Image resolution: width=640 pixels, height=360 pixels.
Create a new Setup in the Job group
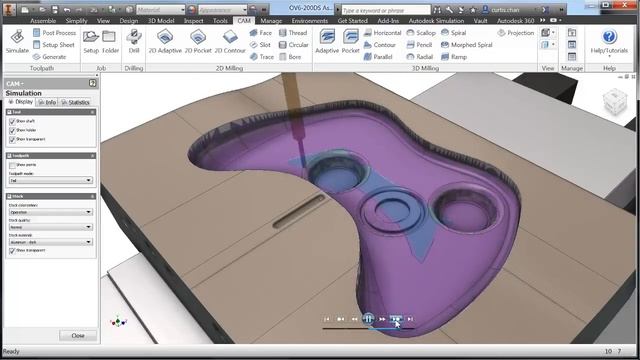tap(91, 42)
